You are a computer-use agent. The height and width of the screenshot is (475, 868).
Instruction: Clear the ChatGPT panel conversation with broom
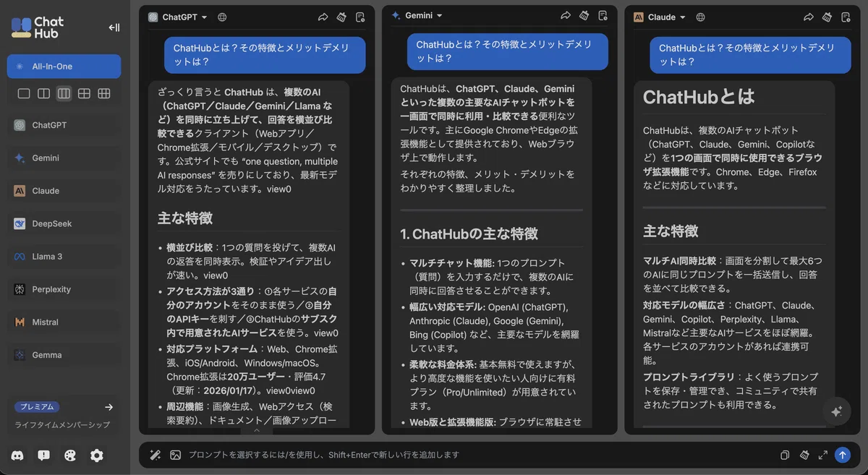coord(341,17)
